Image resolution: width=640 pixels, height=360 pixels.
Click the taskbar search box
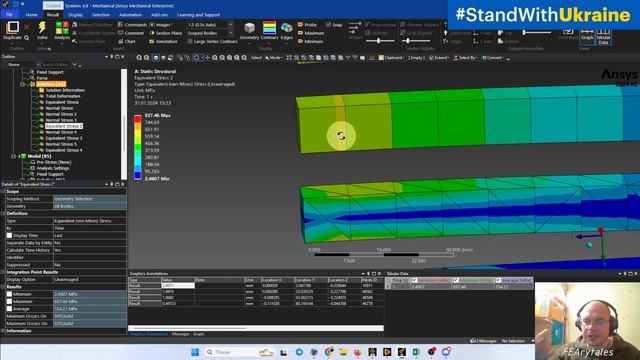click(239, 352)
